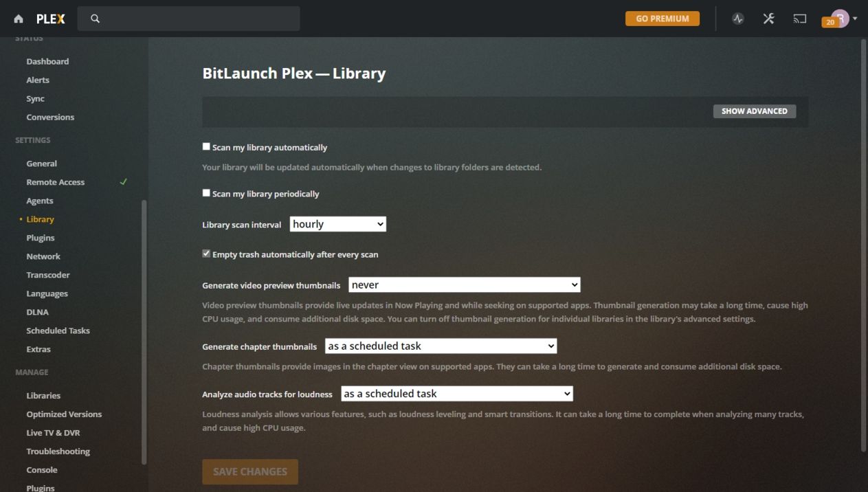
Task: Open the user account avatar
Action: click(840, 19)
